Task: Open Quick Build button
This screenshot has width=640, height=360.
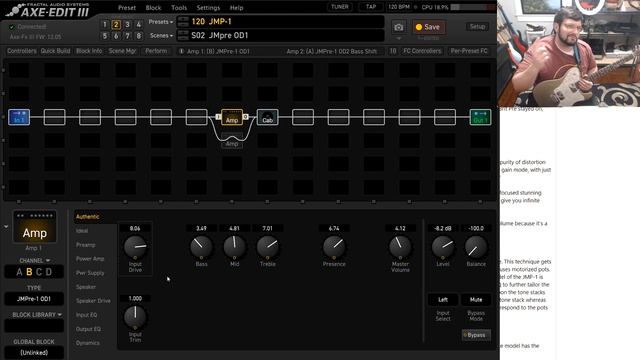Action: (56, 51)
